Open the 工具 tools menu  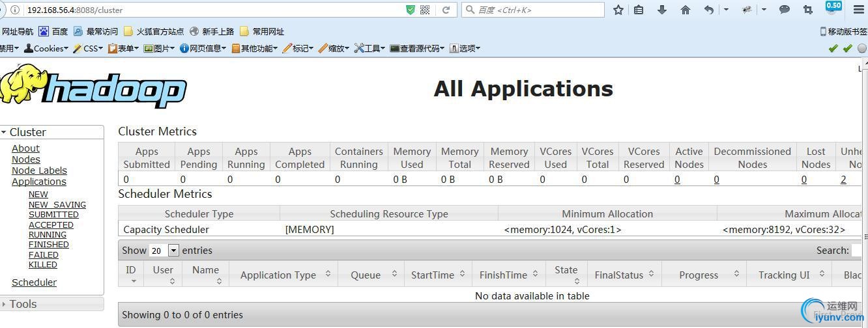[369, 48]
